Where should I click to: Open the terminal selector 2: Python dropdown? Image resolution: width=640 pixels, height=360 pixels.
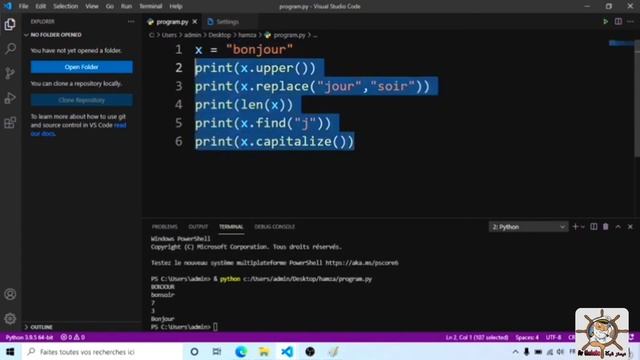tap(528, 227)
